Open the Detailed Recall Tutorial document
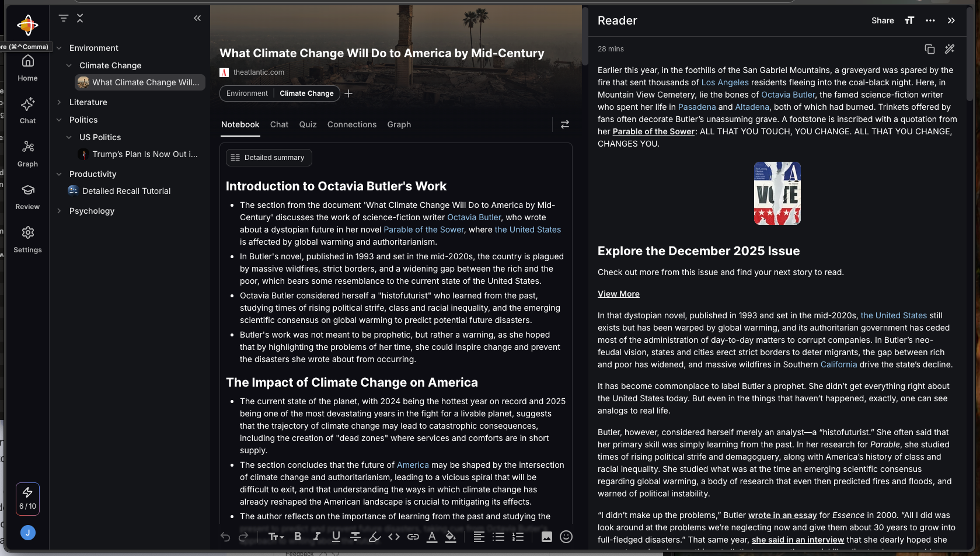Screen dimensions: 980x556 tap(126, 191)
